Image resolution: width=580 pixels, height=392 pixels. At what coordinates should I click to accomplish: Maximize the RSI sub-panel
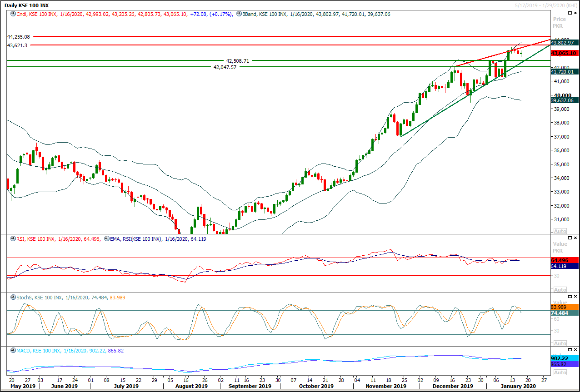570,237
